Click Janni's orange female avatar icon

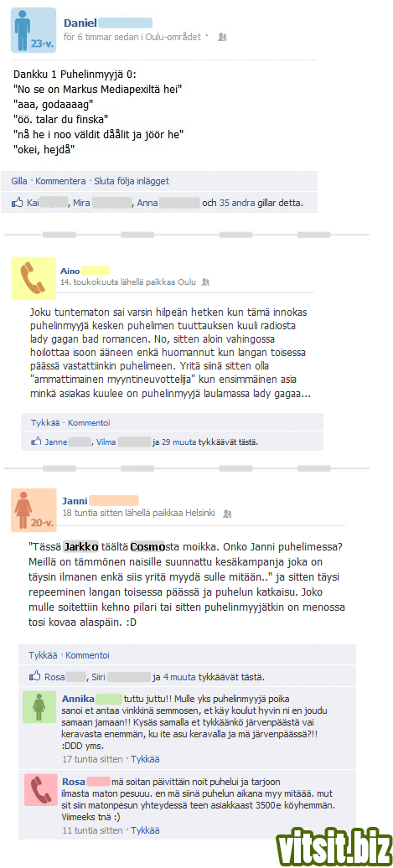tap(34, 510)
